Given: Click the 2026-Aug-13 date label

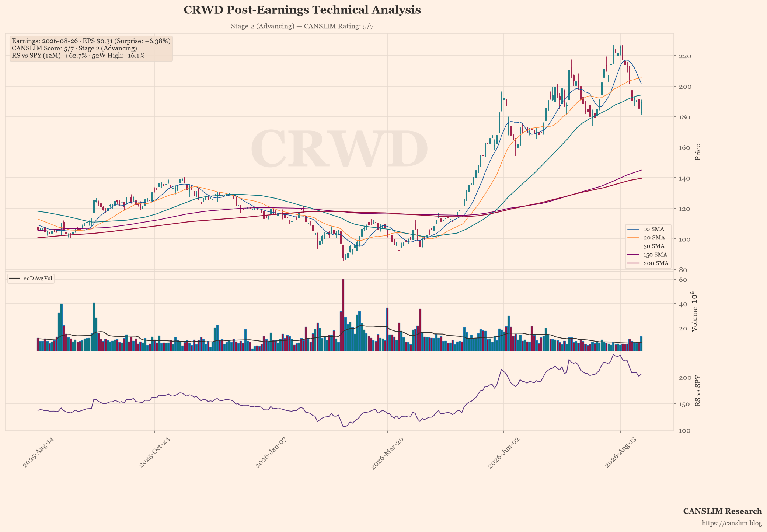Looking at the screenshot, I should click(x=620, y=453).
